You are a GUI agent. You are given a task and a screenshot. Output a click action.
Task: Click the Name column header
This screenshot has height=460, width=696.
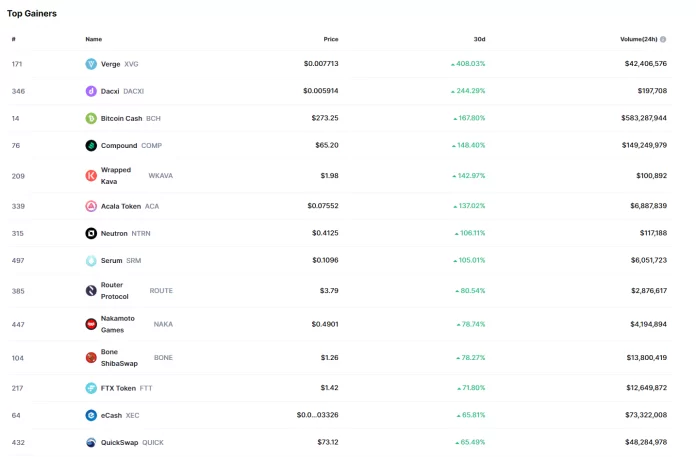tap(93, 39)
